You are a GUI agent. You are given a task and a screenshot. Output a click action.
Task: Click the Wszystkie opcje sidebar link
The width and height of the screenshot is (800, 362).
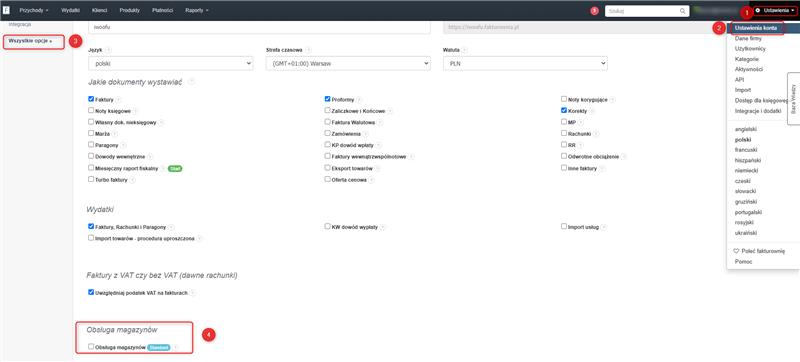pos(30,40)
